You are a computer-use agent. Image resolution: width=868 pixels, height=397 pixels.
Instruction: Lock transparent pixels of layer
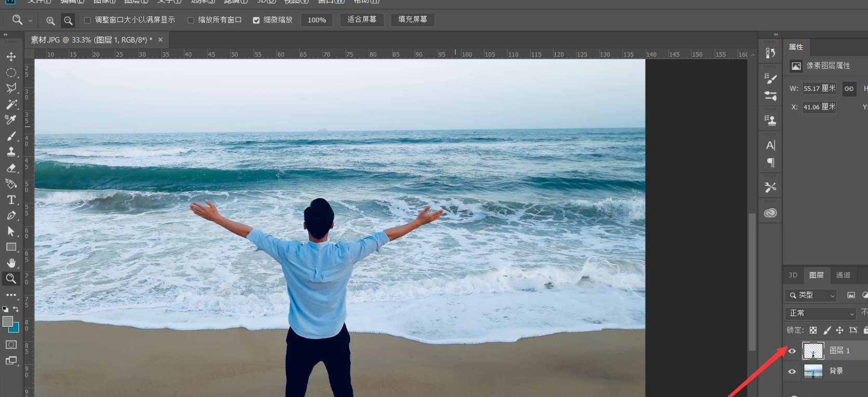tap(813, 330)
